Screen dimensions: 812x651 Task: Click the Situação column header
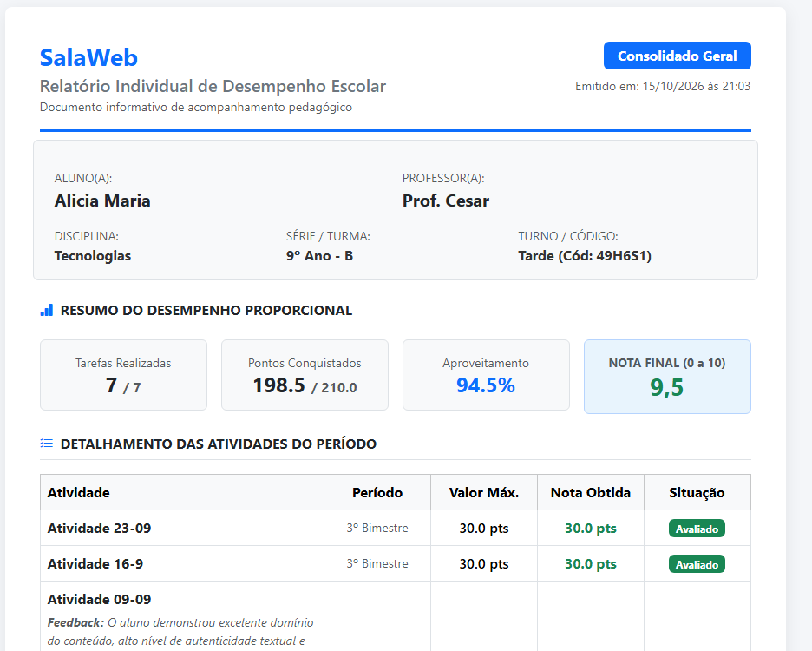click(697, 492)
